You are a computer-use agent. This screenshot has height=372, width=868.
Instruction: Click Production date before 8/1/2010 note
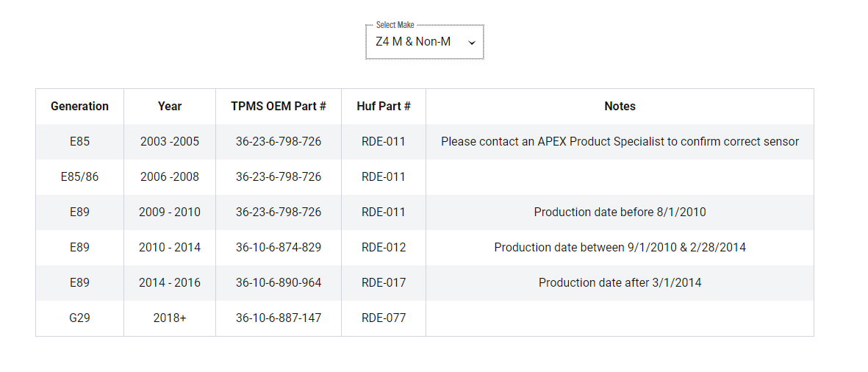coord(620,212)
